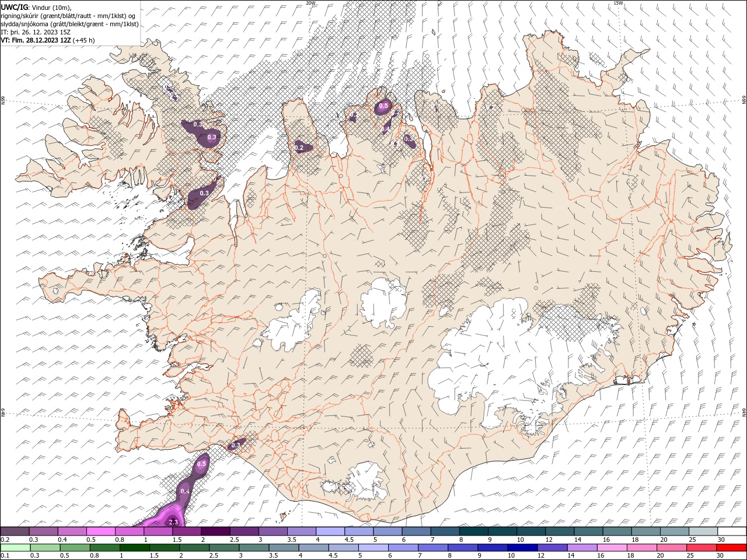
Task: Select the lower-scale swatch between 5 and 6
Action: [373, 548]
